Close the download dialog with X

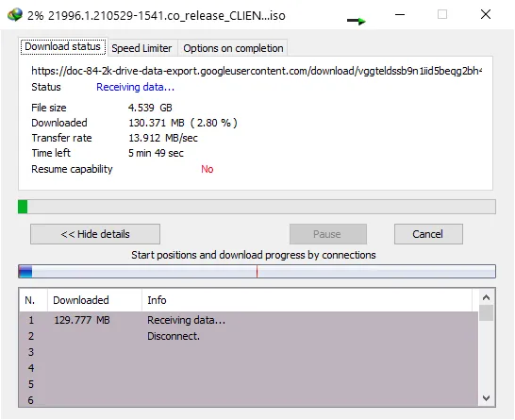(486, 14)
